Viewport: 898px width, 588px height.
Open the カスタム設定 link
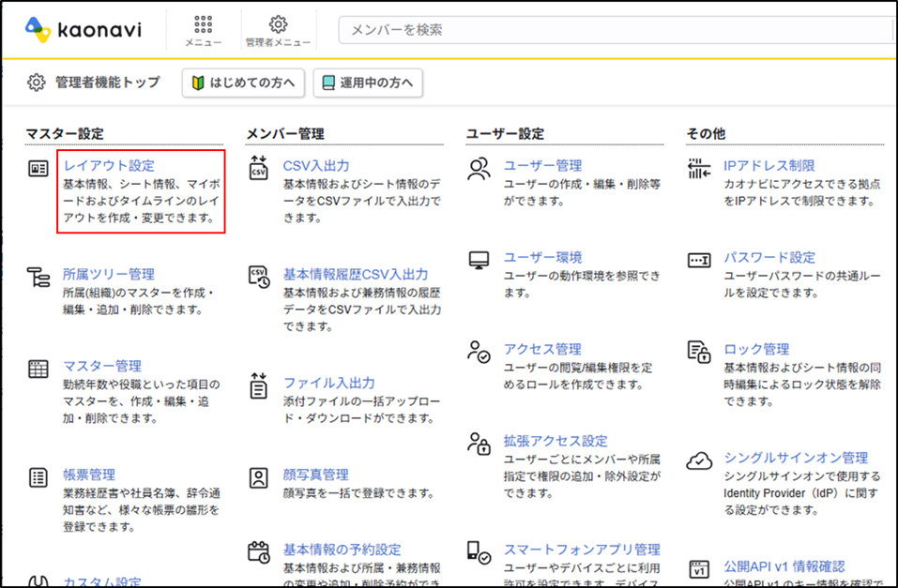click(x=102, y=581)
